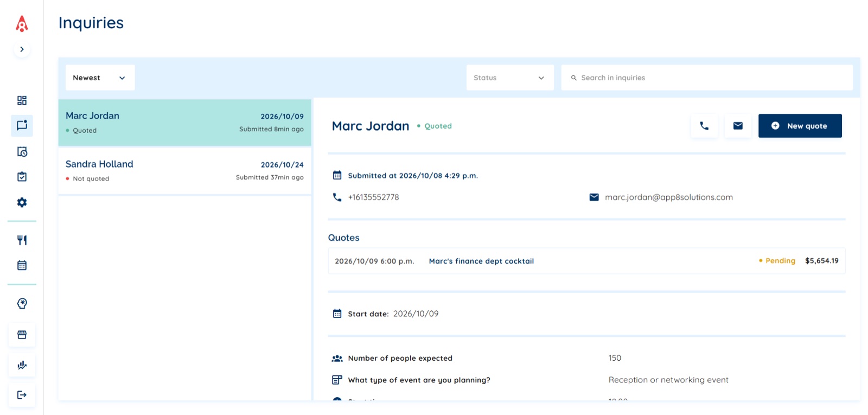Click the New quote button
The height and width of the screenshot is (415, 868).
tap(800, 126)
